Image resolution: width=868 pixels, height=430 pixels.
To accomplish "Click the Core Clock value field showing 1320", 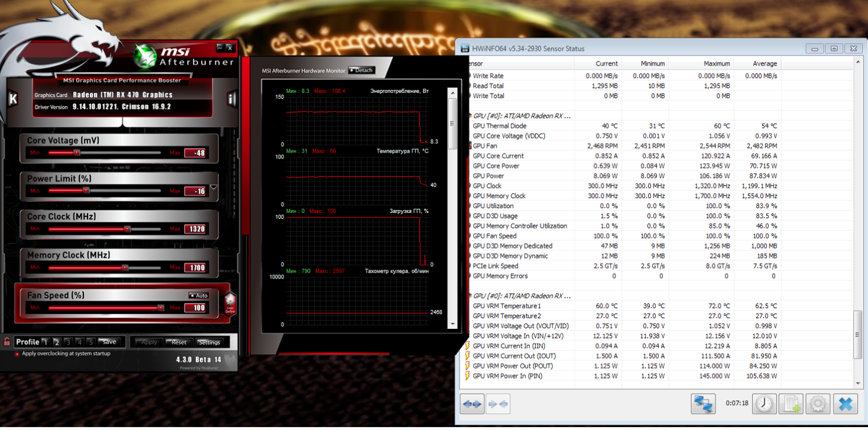I will point(195,229).
